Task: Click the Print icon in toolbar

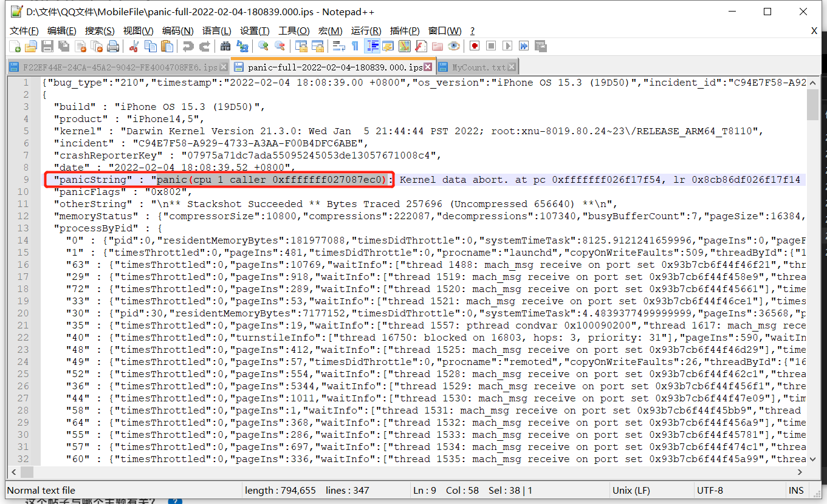Action: coord(113,46)
